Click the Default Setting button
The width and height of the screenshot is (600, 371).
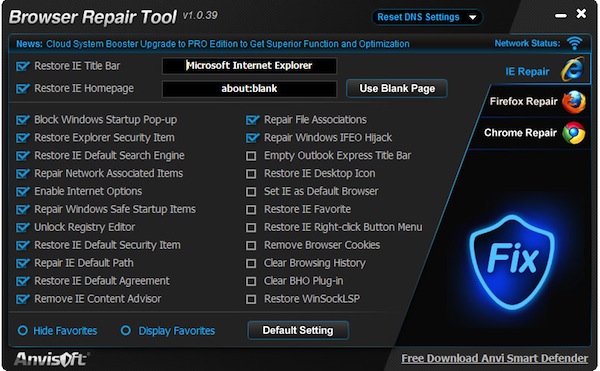[x=298, y=330]
